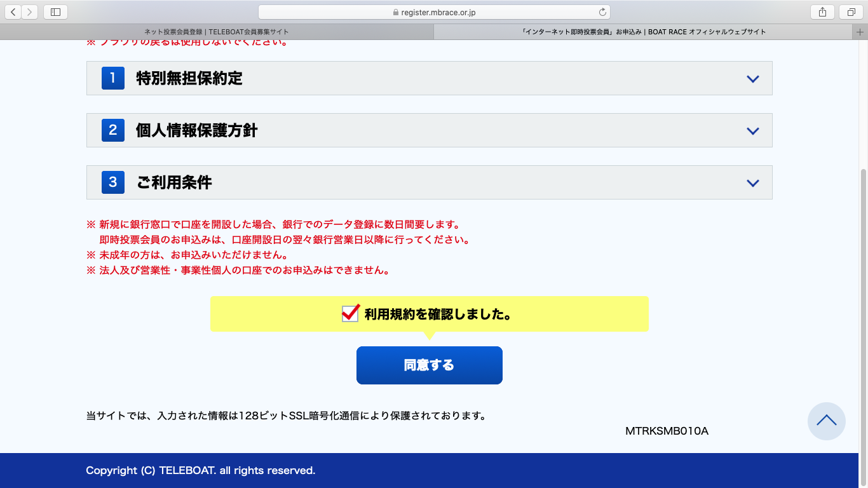The height and width of the screenshot is (488, 868).
Task: Click the Safari forward navigation arrow
Action: click(30, 12)
